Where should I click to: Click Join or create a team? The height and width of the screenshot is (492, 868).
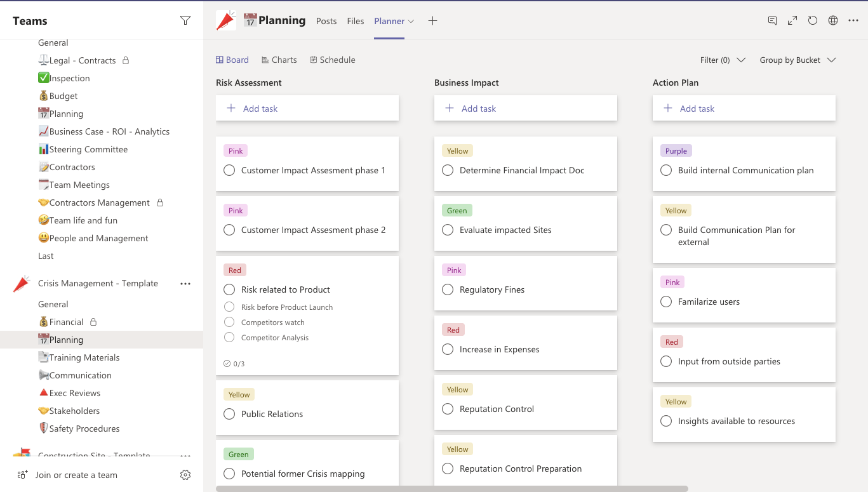click(76, 475)
